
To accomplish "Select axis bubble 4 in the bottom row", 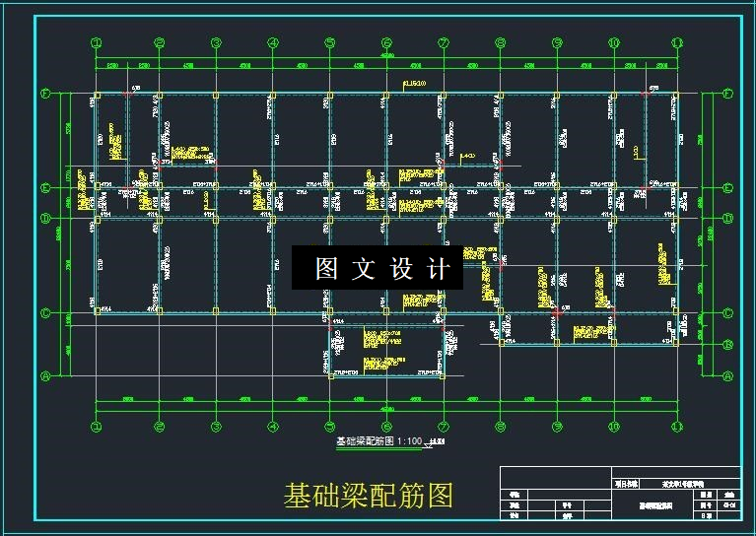I will click(273, 426).
